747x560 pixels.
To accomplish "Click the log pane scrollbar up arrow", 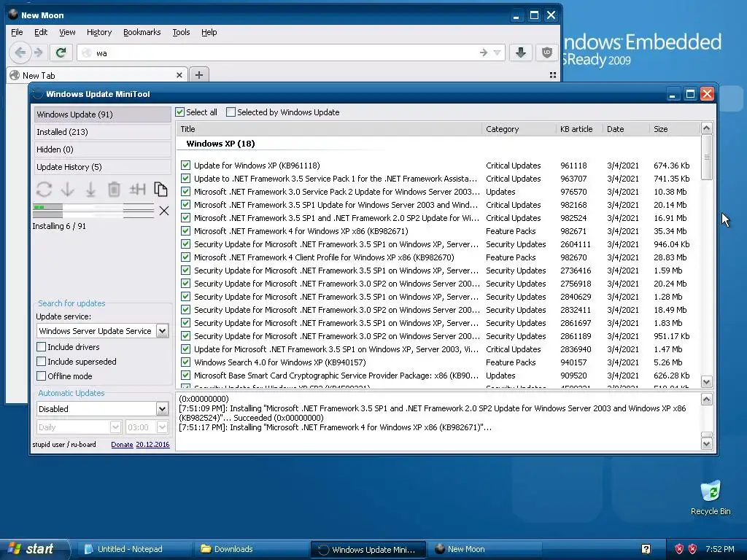I will click(706, 399).
